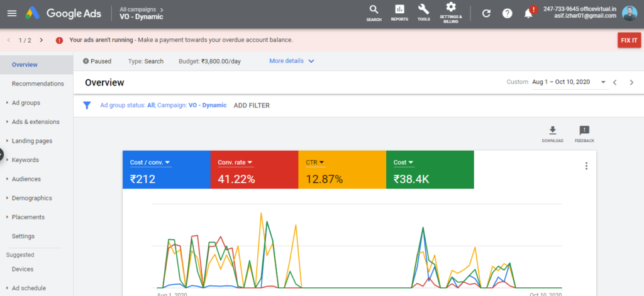Go to previous alert arrow
The height and width of the screenshot is (296, 644).
[x=9, y=40]
